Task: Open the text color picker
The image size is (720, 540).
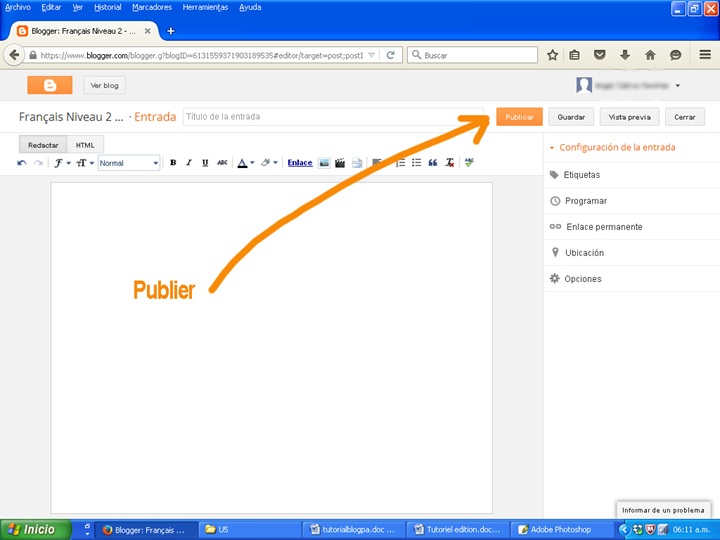Action: coord(246,163)
